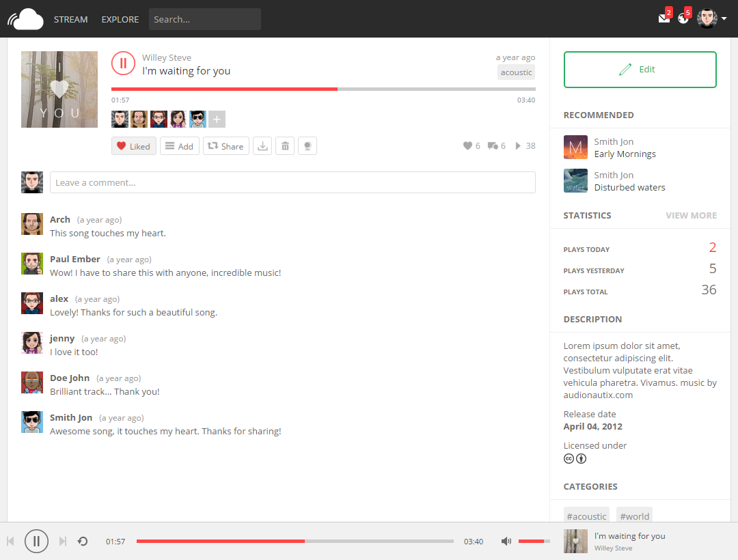Screen dimensions: 738x560
Task: Toggle the Liked heart button
Action: tap(134, 146)
